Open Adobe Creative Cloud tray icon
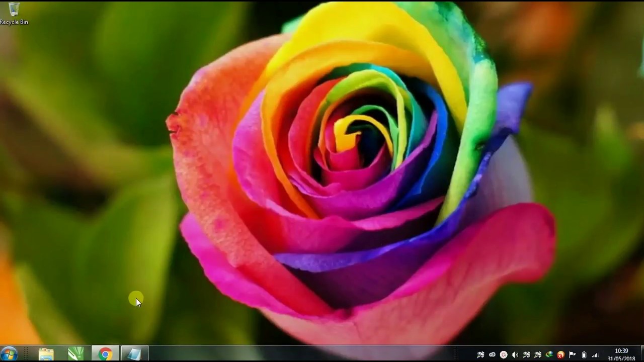 tap(492, 355)
